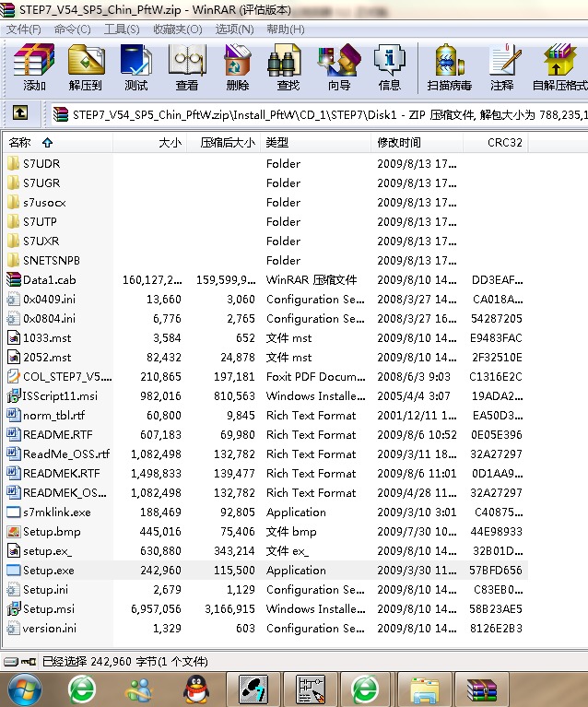Sort files by 名称 column header

coord(20,143)
